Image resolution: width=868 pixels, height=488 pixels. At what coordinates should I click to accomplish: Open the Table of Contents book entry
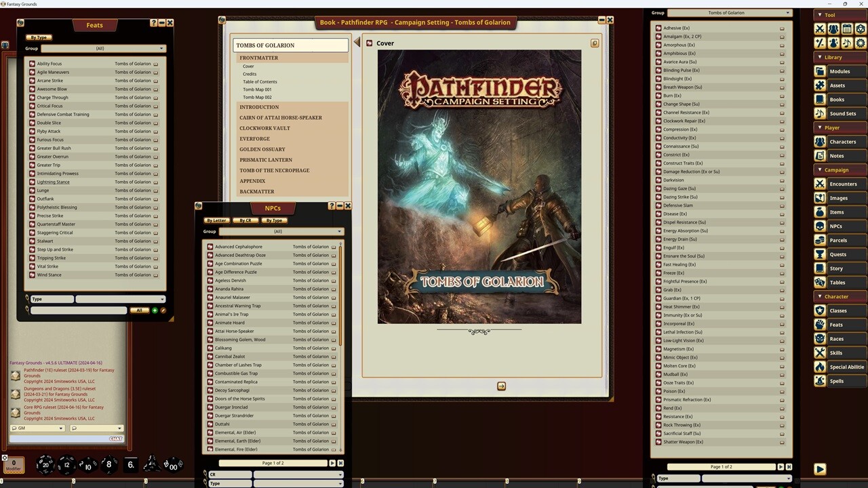[260, 81]
